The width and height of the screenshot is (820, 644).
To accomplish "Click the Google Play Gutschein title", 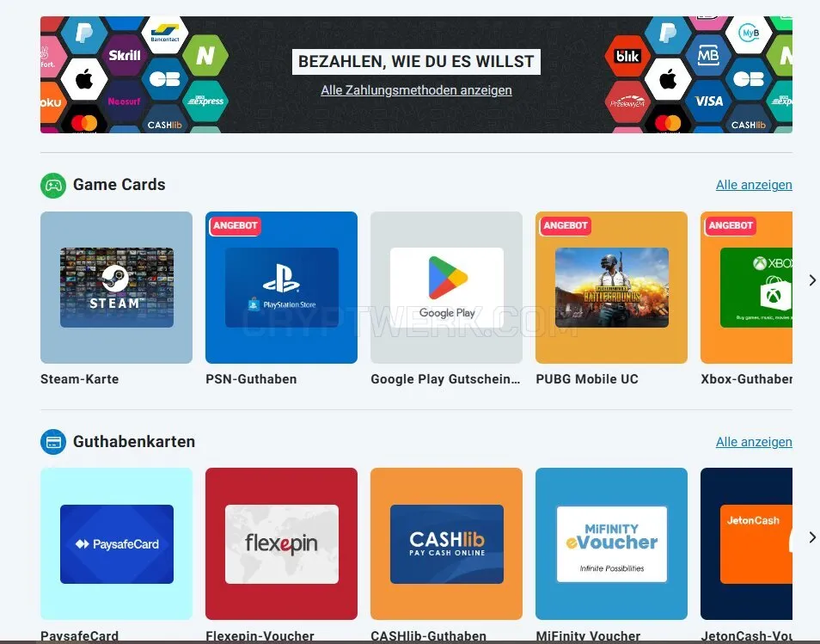I will point(445,379).
